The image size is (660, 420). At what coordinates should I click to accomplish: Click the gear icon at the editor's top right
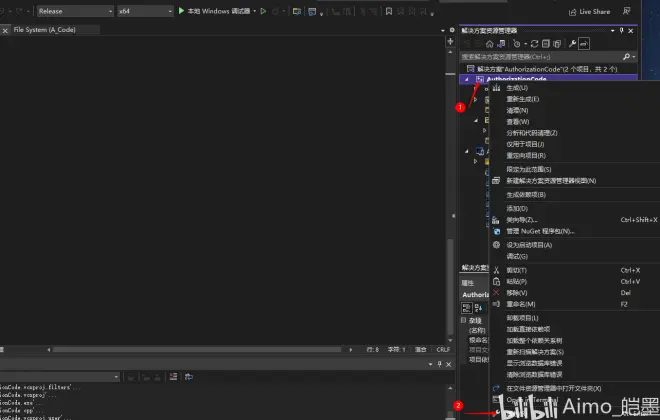coord(452,30)
